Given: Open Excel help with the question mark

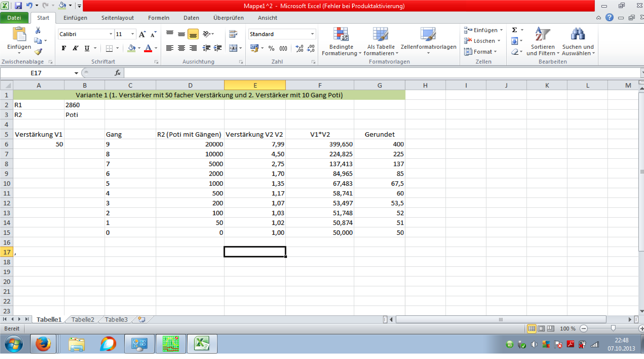Looking at the screenshot, I should tap(609, 17).
